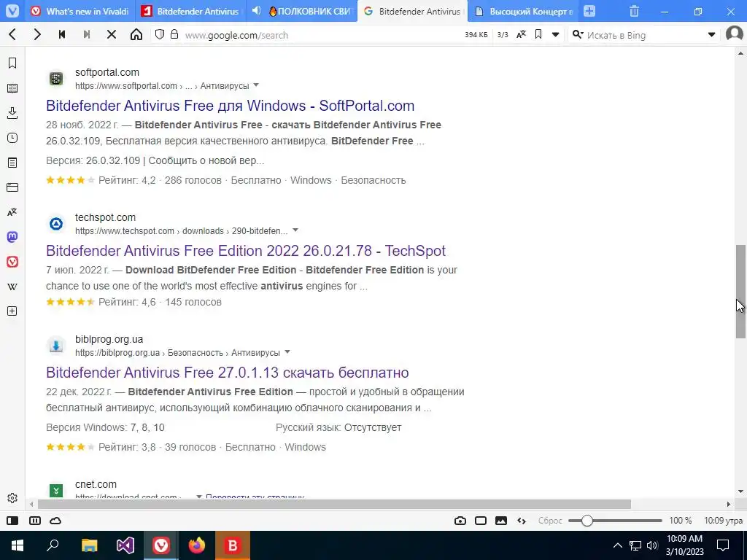The height and width of the screenshot is (560, 747).
Task: Click the techspot.com site name
Action: click(105, 217)
